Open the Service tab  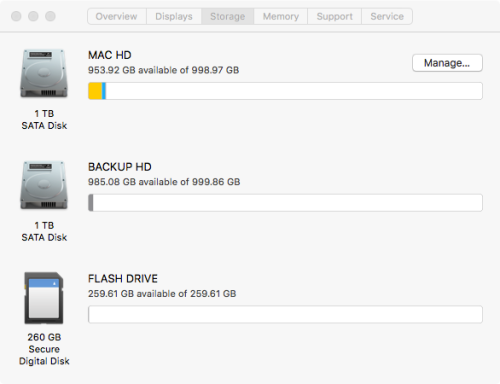[x=387, y=16]
